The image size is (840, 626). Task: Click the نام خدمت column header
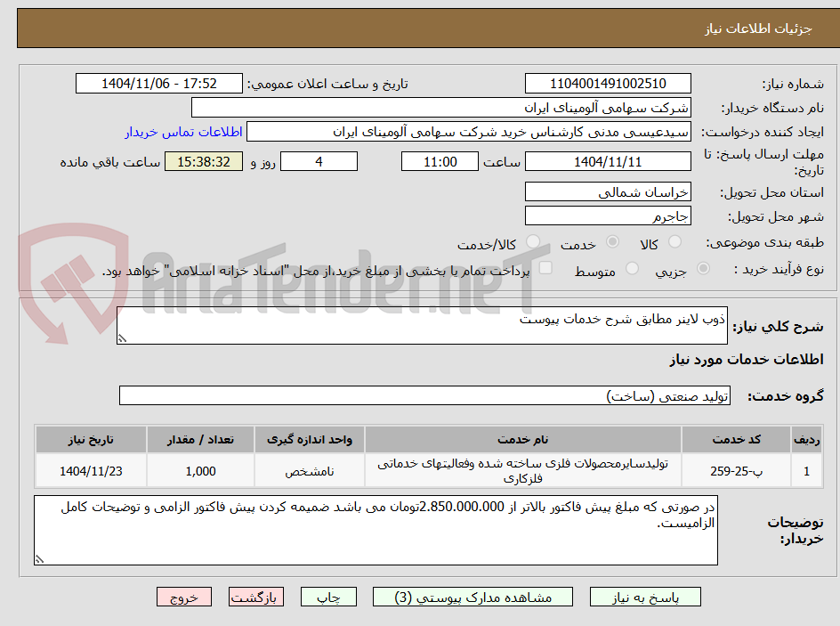pos(523,440)
